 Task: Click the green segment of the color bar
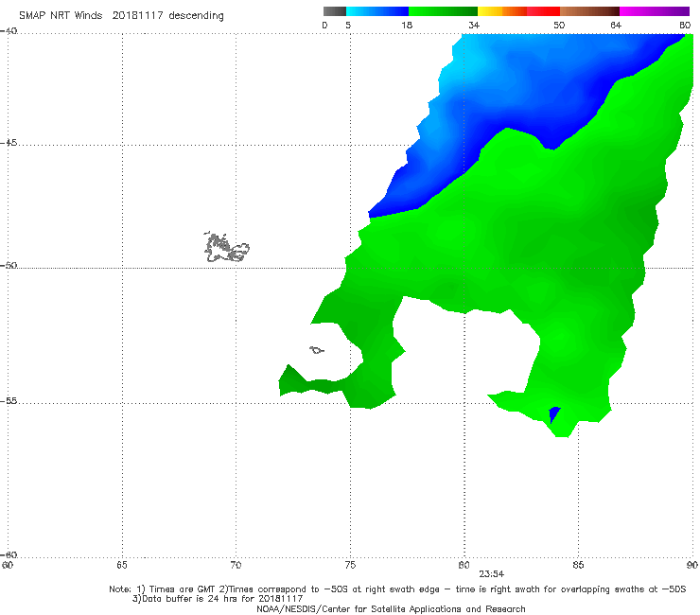[x=443, y=11]
